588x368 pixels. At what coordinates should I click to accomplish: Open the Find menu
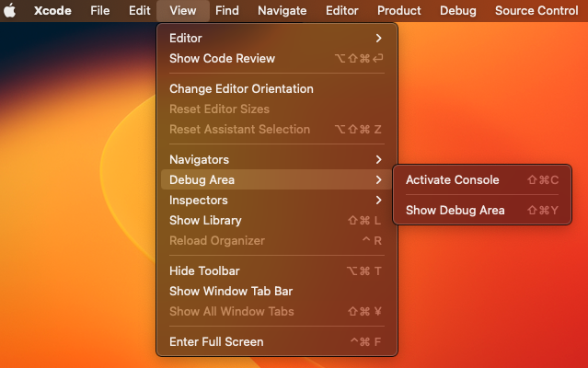(x=227, y=10)
